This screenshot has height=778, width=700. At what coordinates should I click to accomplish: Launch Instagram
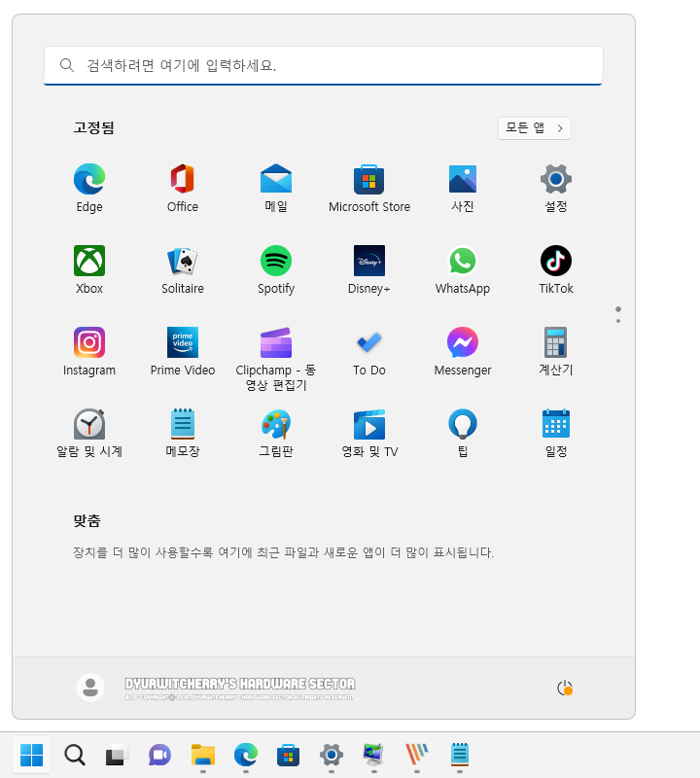(89, 352)
